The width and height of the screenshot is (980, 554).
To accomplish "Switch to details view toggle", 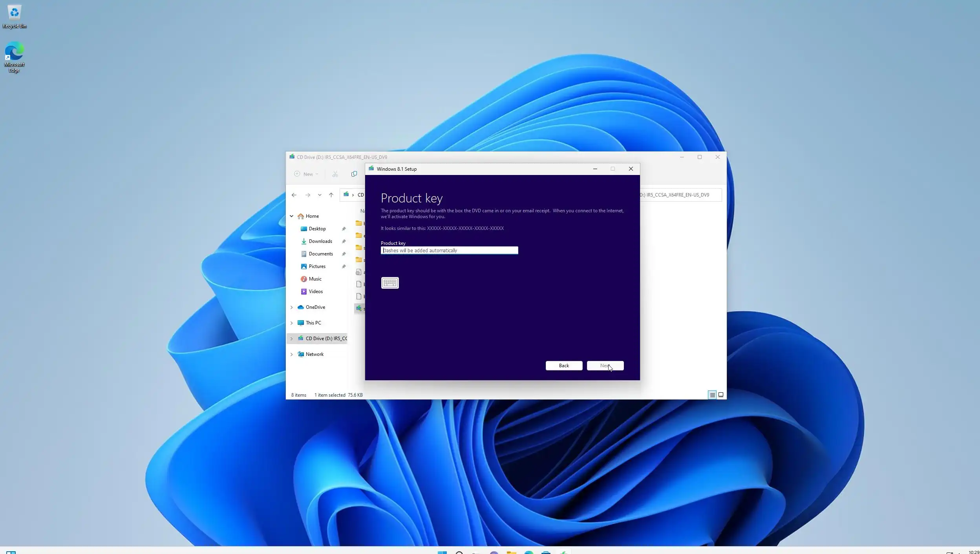I will [712, 395].
